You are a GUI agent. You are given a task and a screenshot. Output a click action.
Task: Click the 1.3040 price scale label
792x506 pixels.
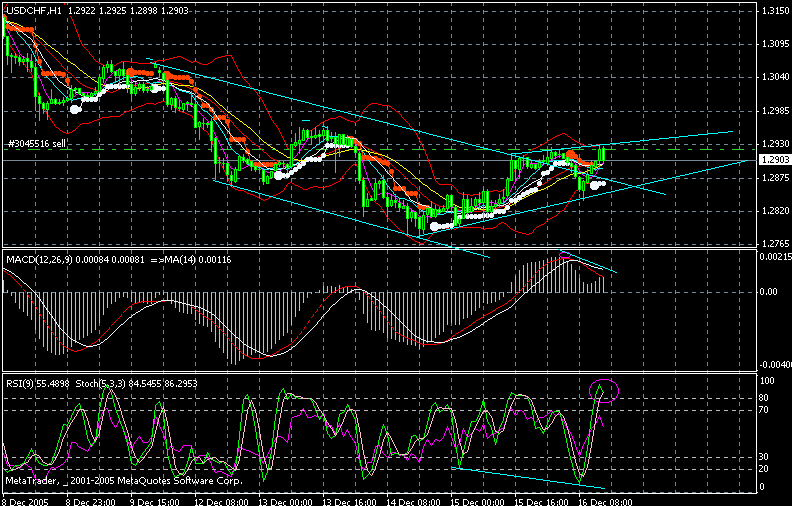(772, 77)
